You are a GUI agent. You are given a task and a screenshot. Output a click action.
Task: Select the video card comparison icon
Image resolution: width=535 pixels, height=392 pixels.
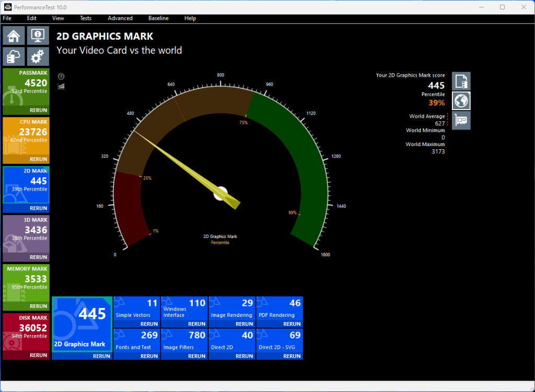[x=461, y=121]
